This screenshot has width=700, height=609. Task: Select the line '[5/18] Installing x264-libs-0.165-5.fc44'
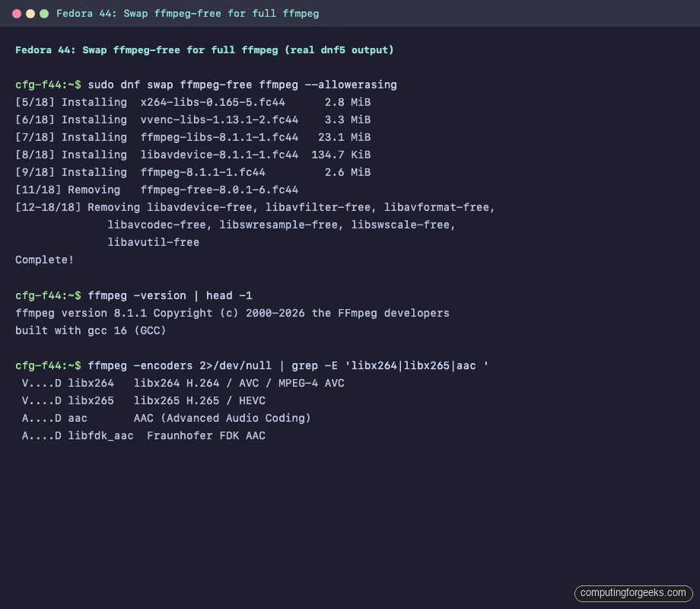(192, 102)
